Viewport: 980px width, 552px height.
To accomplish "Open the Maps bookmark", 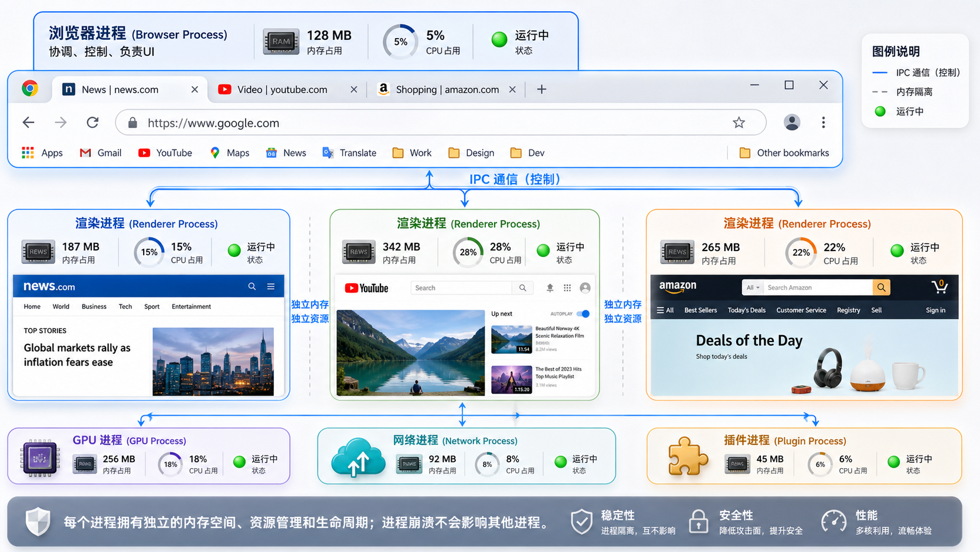I will 230,153.
